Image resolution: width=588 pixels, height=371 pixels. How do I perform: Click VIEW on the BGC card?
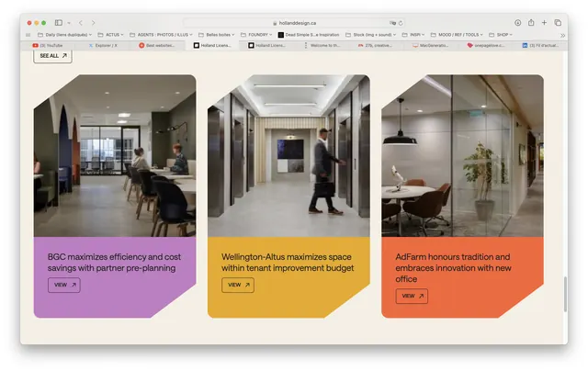click(x=64, y=285)
